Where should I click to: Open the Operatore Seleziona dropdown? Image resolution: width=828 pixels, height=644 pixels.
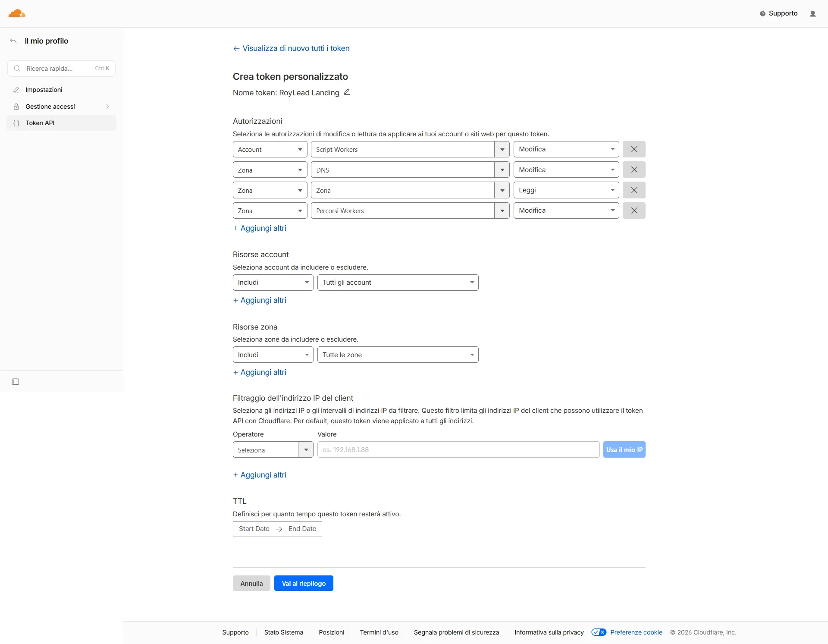pos(273,449)
